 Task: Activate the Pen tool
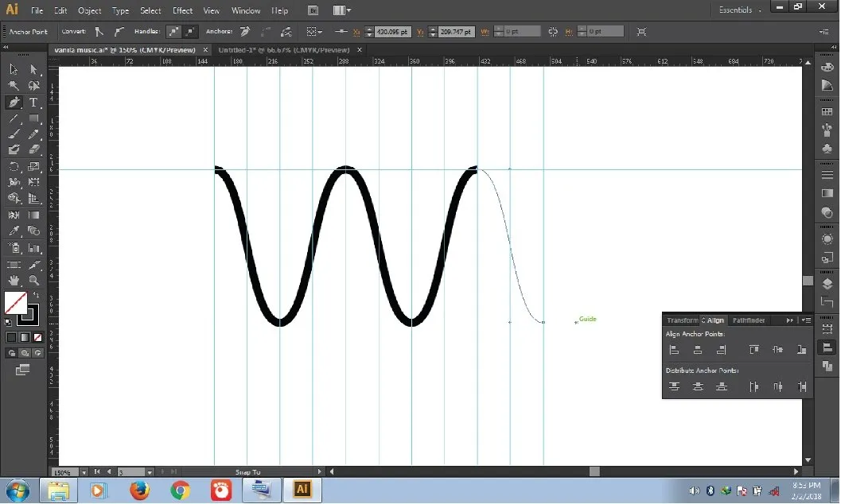pyautogui.click(x=14, y=103)
